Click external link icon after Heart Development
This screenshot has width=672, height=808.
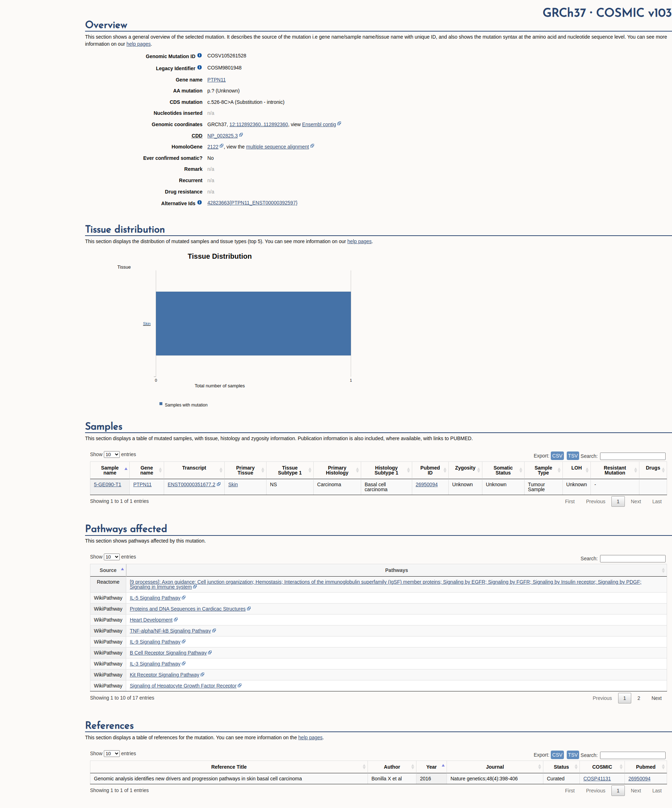[176, 619]
